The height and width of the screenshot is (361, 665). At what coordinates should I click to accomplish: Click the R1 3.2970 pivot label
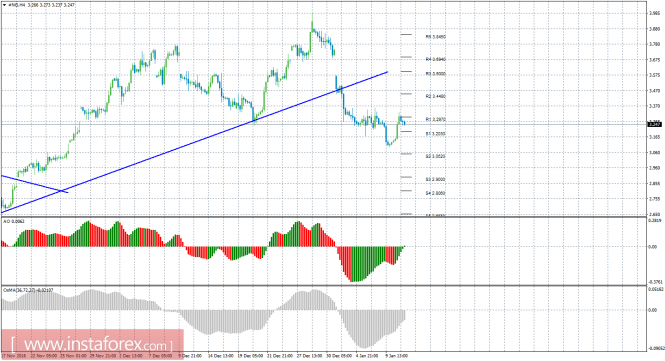436,120
